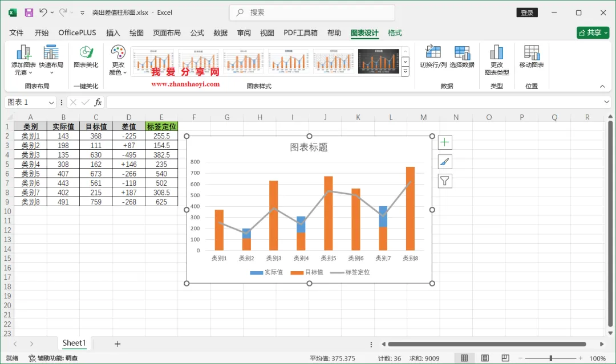Click the accessibility check status icon

pyautogui.click(x=32, y=358)
